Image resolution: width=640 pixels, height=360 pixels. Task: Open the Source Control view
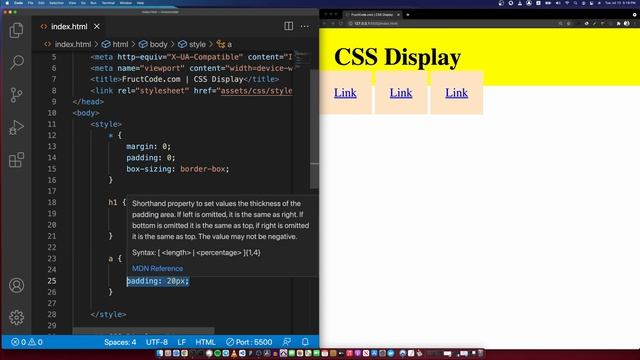pyautogui.click(x=16, y=95)
